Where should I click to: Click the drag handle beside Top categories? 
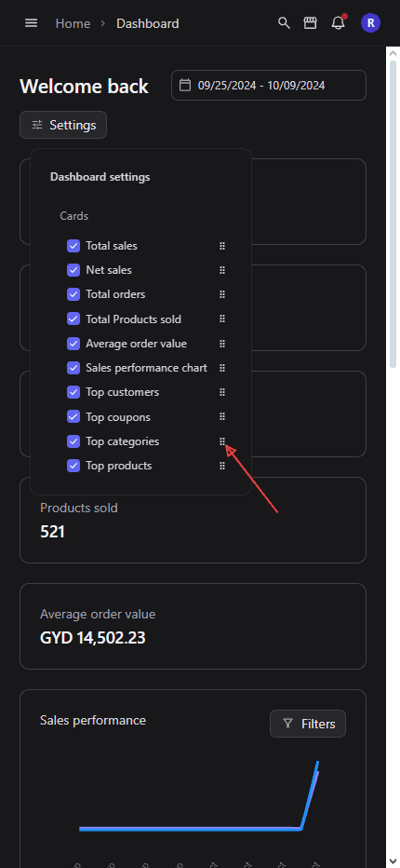tap(222, 441)
